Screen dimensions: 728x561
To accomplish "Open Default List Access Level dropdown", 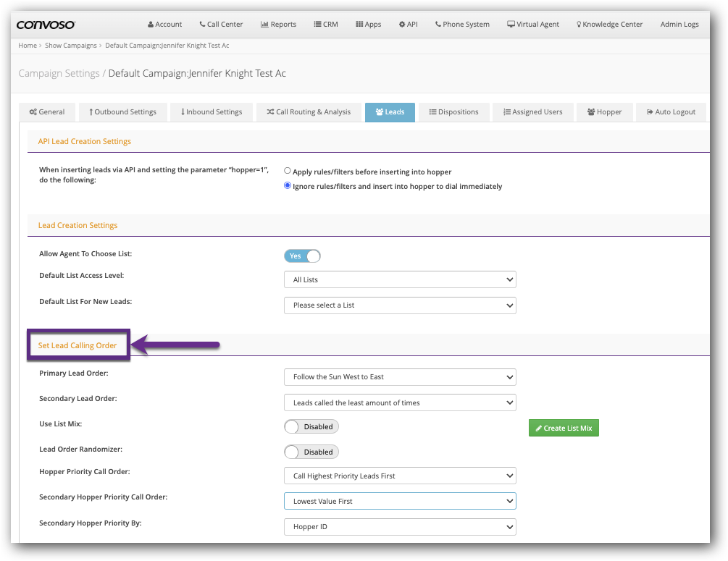I will (x=400, y=279).
